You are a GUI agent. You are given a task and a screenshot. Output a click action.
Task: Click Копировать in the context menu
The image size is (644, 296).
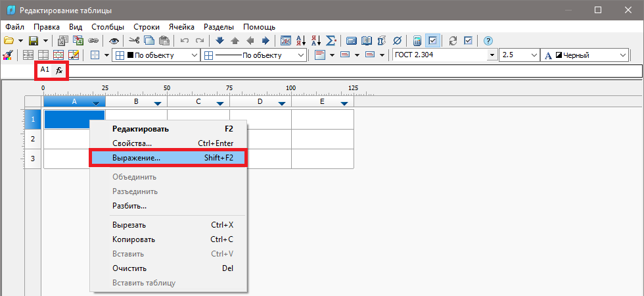[133, 239]
